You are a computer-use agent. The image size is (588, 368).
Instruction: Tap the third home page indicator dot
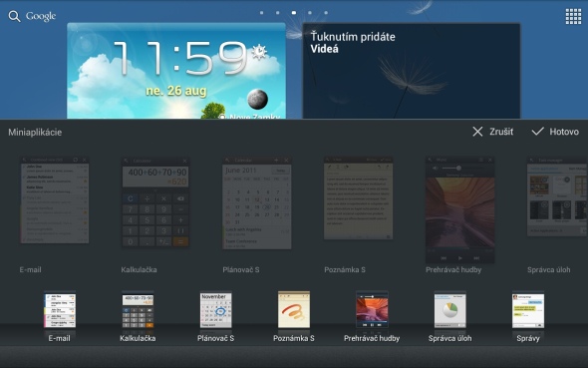294,13
